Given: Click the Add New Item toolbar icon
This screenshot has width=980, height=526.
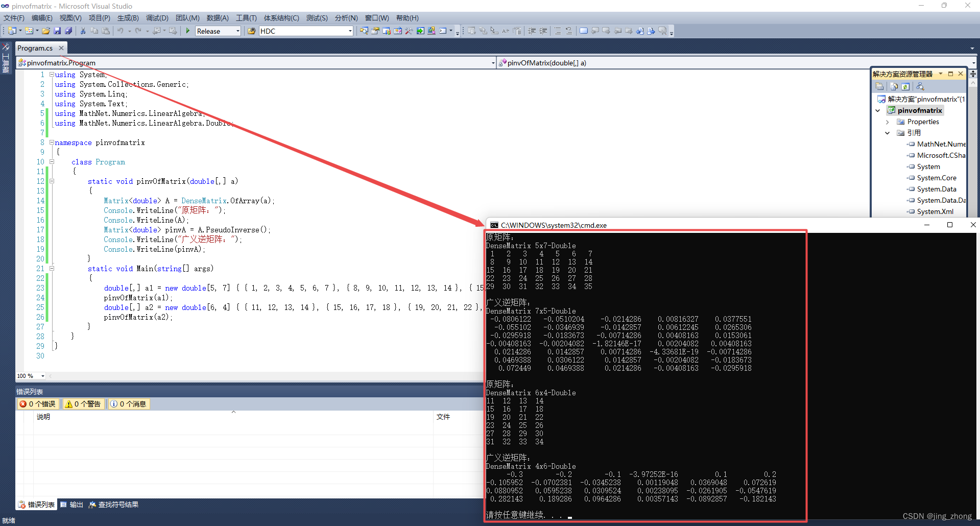Looking at the screenshot, I should pyautogui.click(x=29, y=31).
